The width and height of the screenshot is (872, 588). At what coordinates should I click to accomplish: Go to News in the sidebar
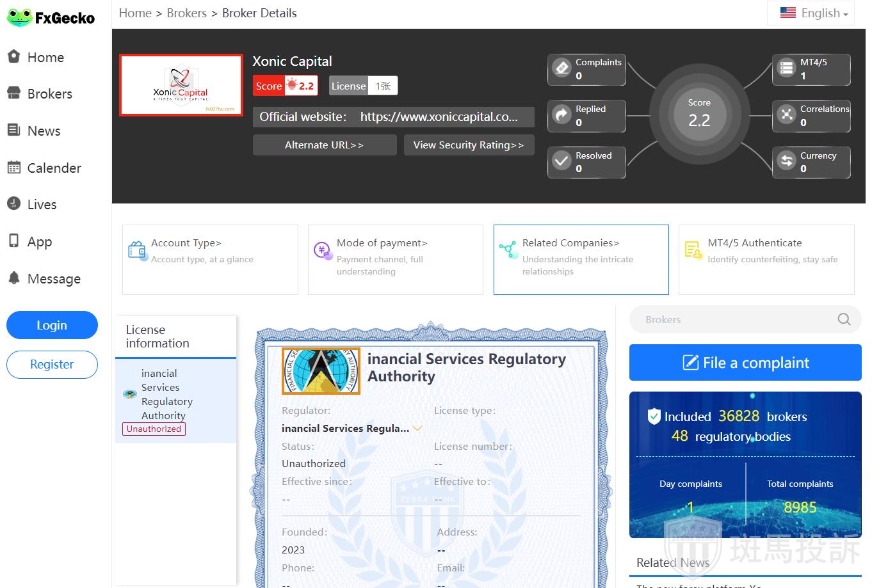[44, 131]
